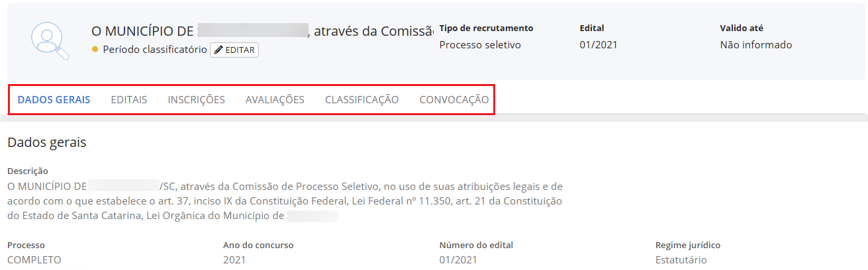Click the yellow status dot indicator
The width and height of the screenshot is (868, 270).
95,50
